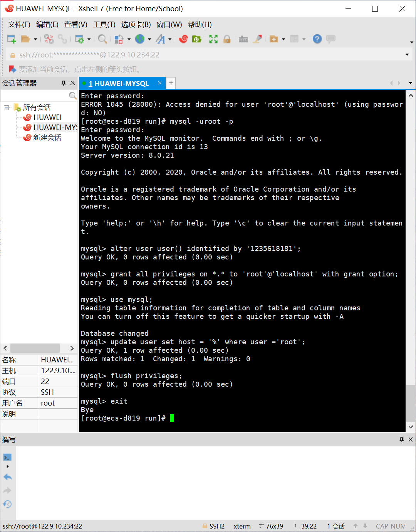The width and height of the screenshot is (416, 532).
Task: Open the 编辑(E) menu
Action: (47, 25)
